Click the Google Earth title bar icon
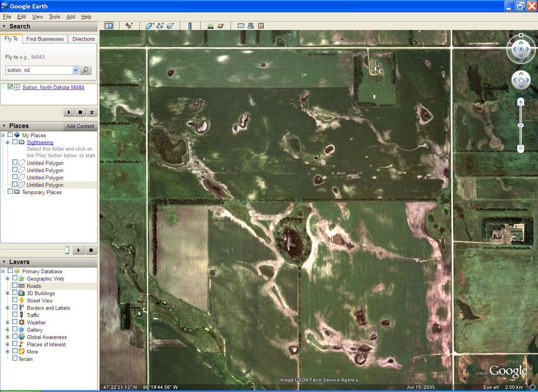 (x=5, y=6)
